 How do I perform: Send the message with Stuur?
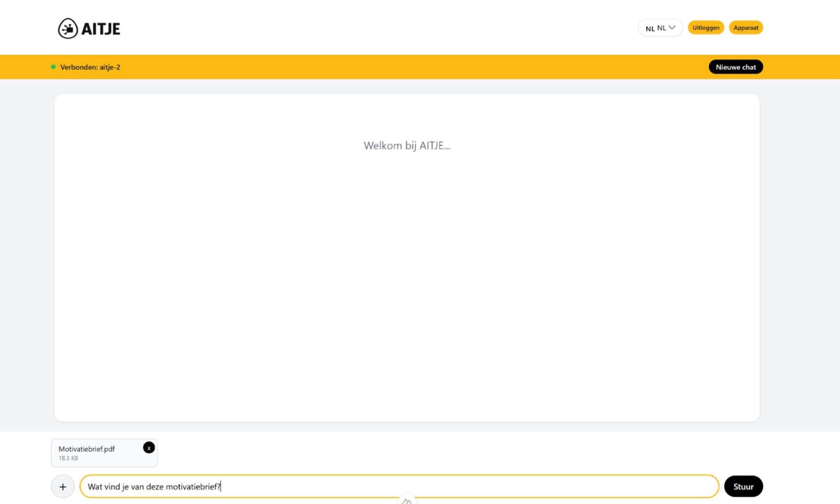(x=743, y=487)
